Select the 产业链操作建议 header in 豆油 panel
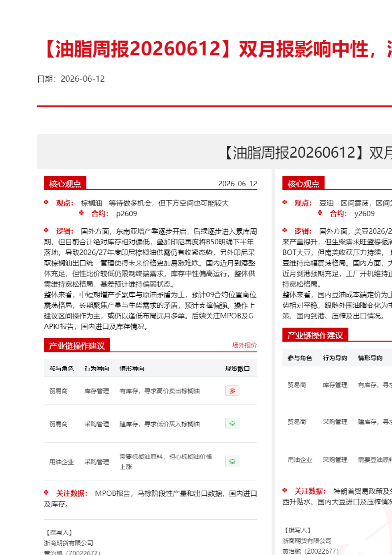The width and height of the screenshot is (392, 555). click(315, 335)
